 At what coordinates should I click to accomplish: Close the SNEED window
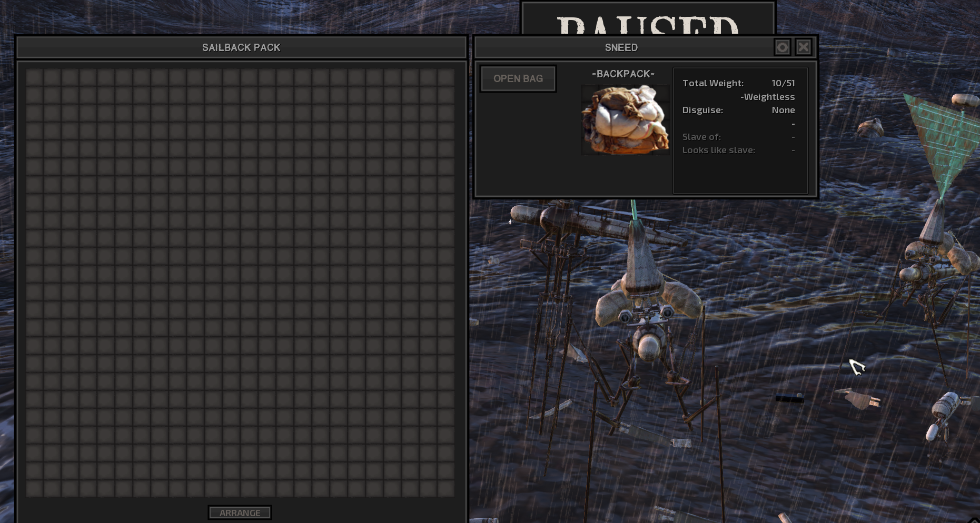(x=804, y=47)
